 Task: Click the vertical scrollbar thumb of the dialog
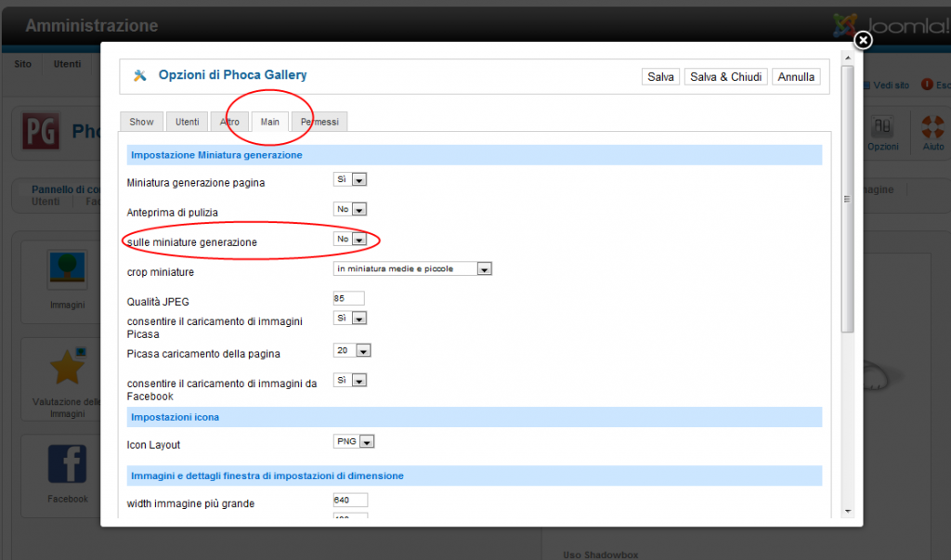(x=847, y=199)
